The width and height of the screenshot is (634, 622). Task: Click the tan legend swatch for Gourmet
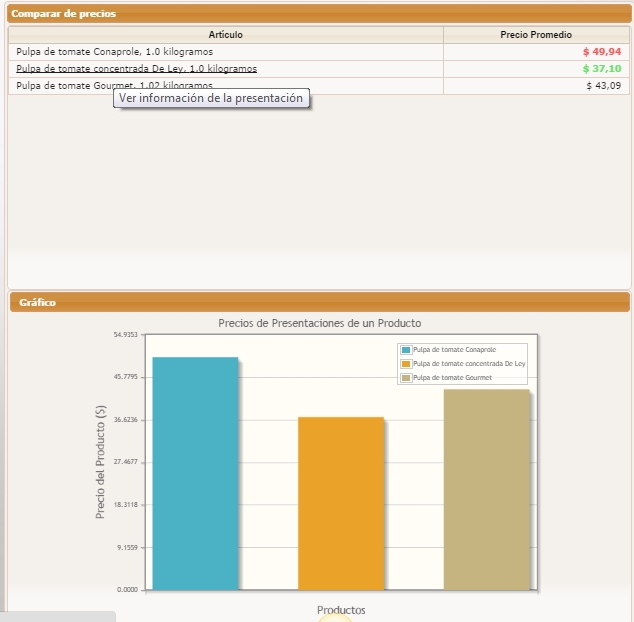point(406,378)
